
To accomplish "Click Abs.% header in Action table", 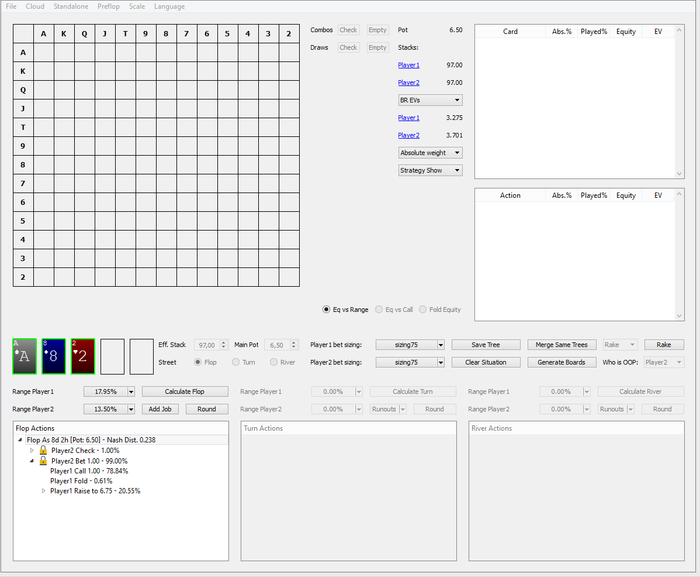I will pos(562,196).
